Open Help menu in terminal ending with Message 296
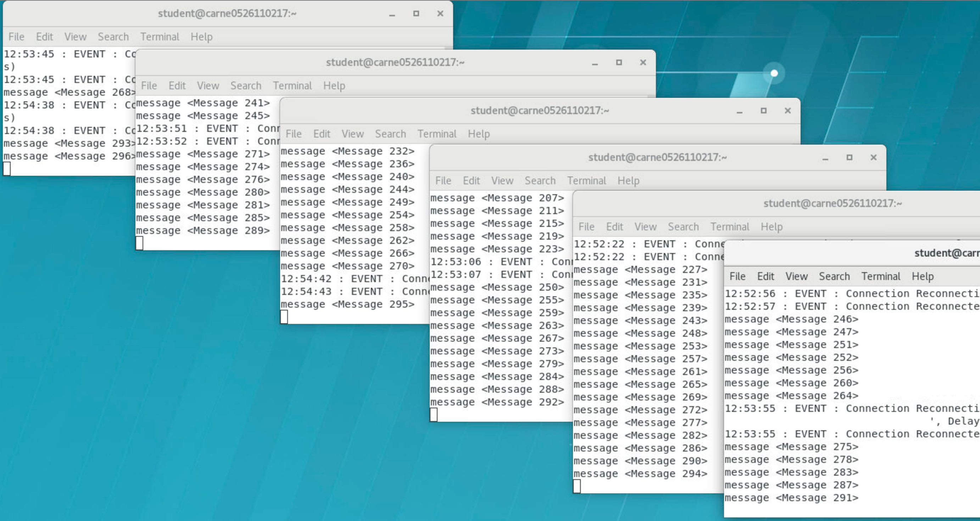Image resolution: width=980 pixels, height=521 pixels. tap(202, 37)
